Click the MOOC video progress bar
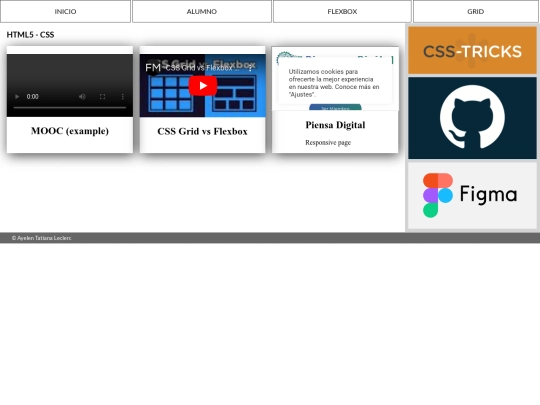This screenshot has height=405, width=540. [70, 108]
